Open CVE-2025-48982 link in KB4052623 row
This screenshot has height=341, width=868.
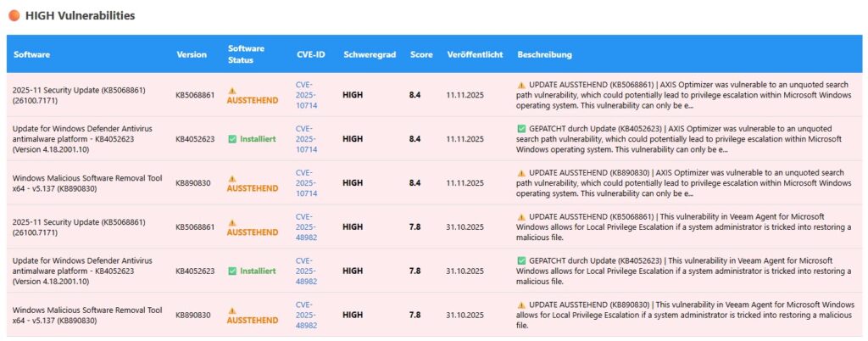click(x=307, y=271)
